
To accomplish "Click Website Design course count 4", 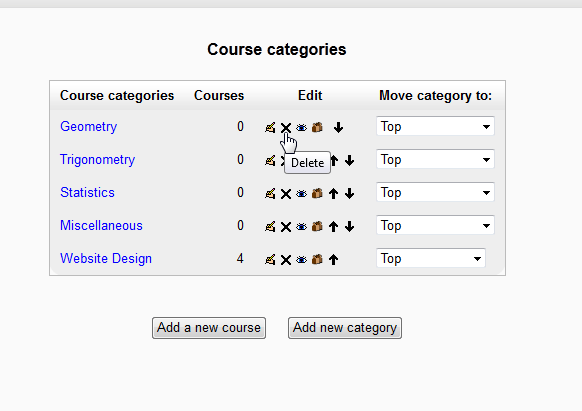I will coord(240,258).
